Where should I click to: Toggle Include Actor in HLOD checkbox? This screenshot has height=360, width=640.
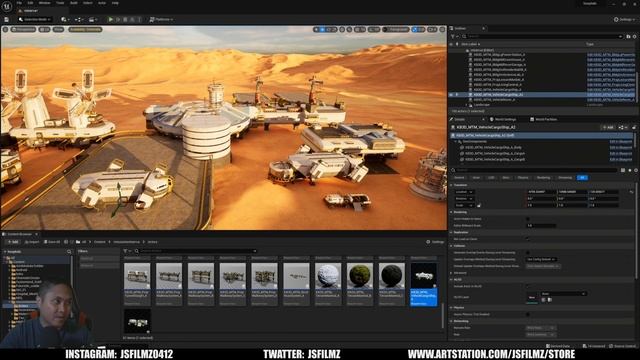(528, 287)
